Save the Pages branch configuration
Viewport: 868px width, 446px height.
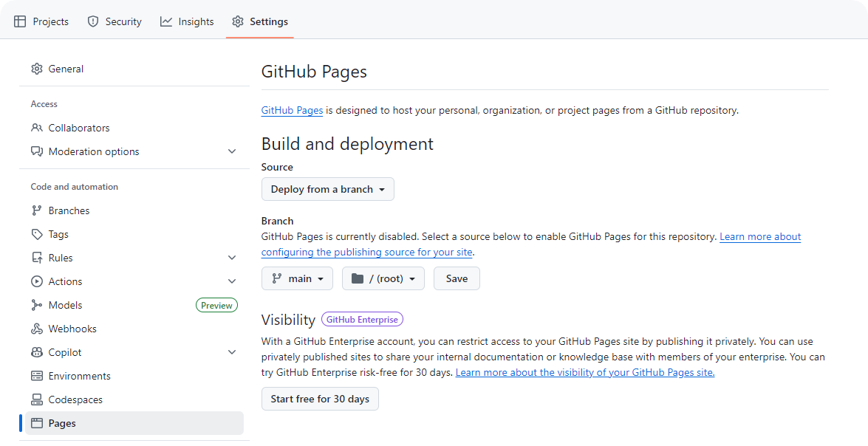[x=457, y=278]
